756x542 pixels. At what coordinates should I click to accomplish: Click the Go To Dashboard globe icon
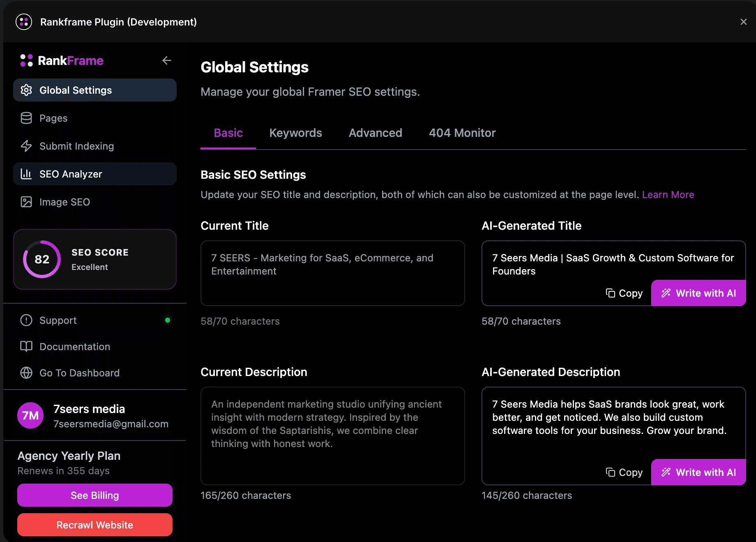point(26,373)
